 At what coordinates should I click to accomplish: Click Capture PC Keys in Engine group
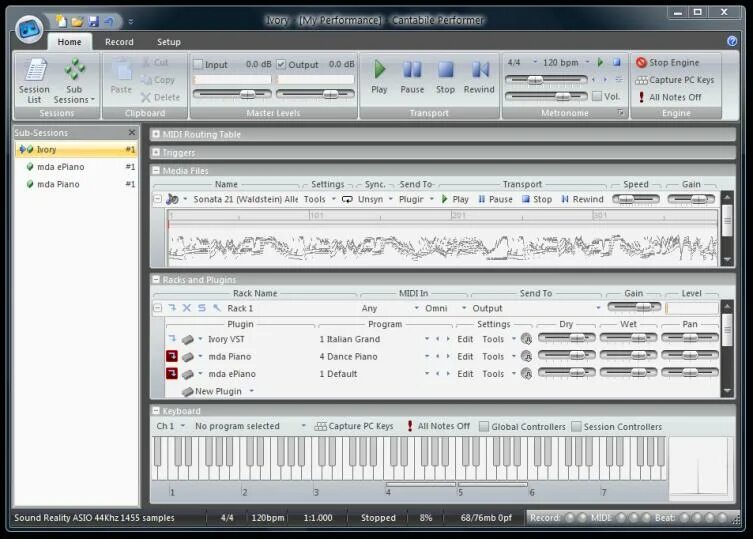tap(675, 80)
